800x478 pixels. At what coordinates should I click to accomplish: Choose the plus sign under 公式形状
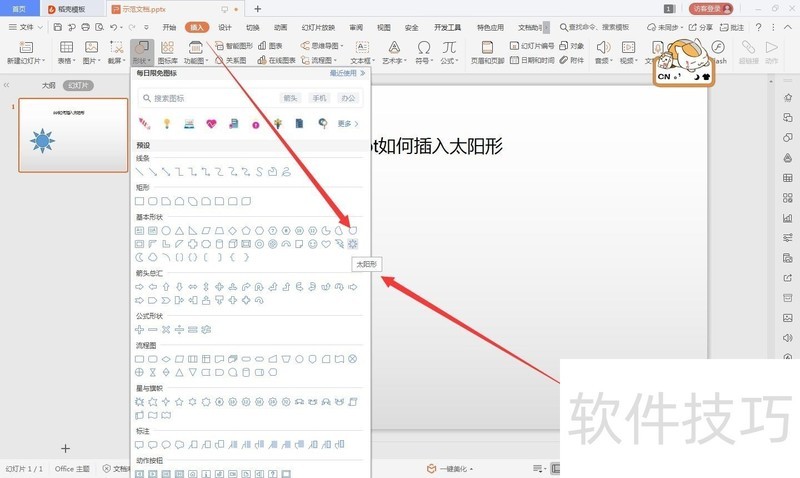click(140, 329)
